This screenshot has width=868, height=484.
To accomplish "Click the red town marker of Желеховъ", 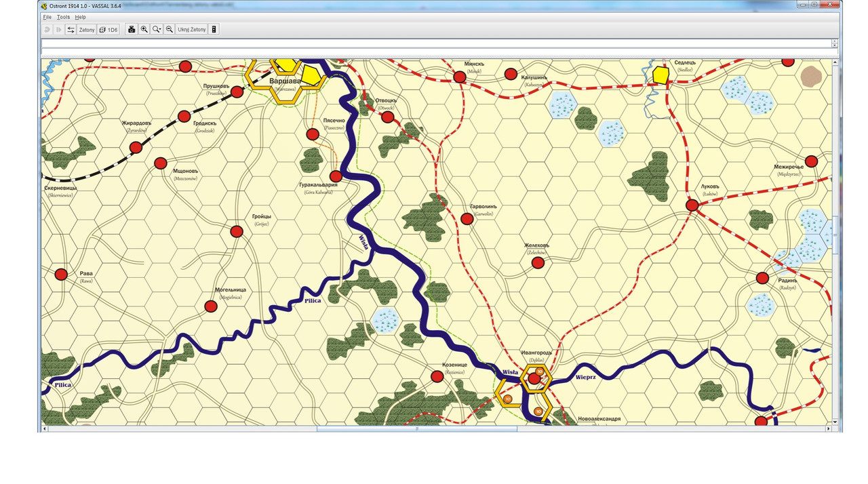I will (538, 262).
